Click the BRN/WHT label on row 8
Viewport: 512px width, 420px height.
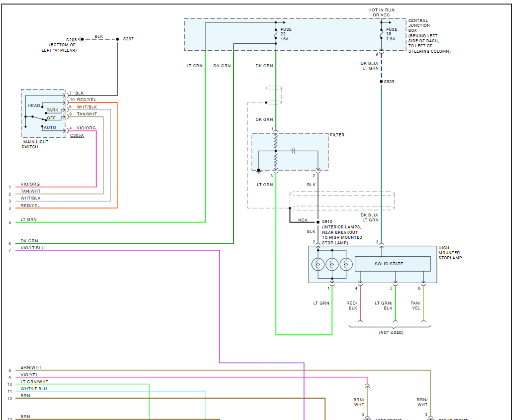click(x=31, y=367)
